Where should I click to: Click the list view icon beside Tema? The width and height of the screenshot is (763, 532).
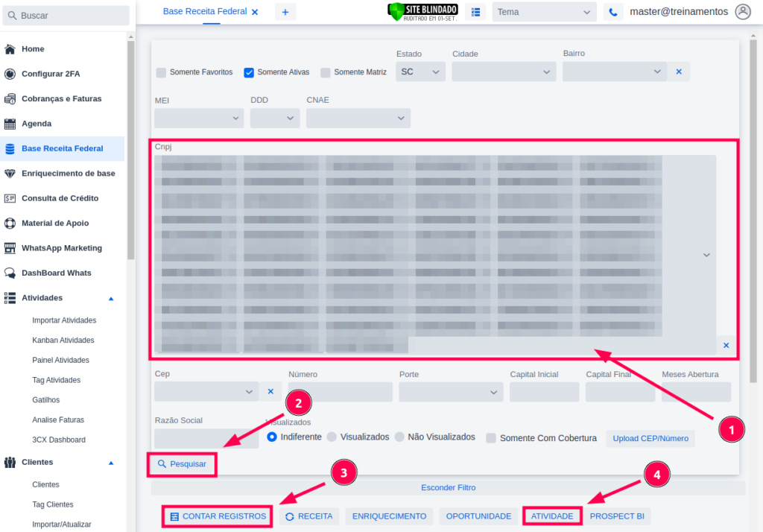[x=475, y=12]
